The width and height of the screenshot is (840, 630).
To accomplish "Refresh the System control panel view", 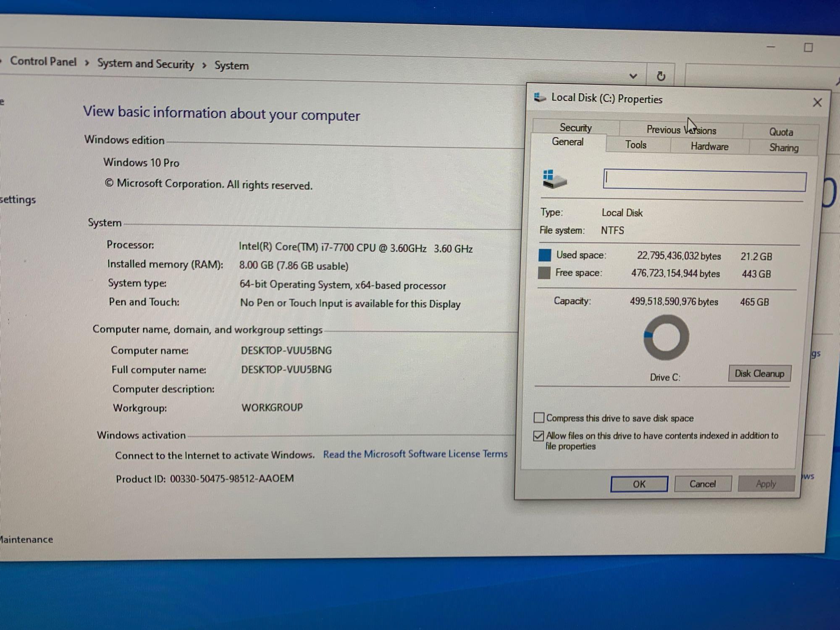I will (661, 76).
